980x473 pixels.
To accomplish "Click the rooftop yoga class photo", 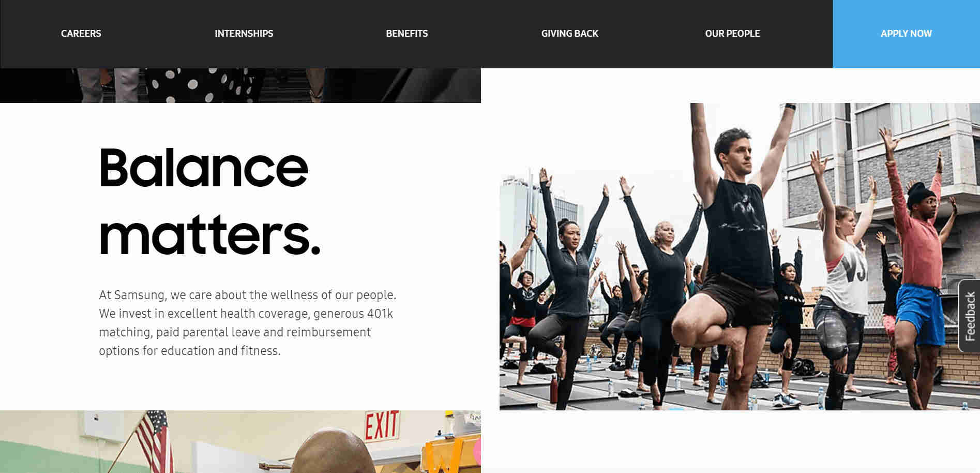I will 740,257.
